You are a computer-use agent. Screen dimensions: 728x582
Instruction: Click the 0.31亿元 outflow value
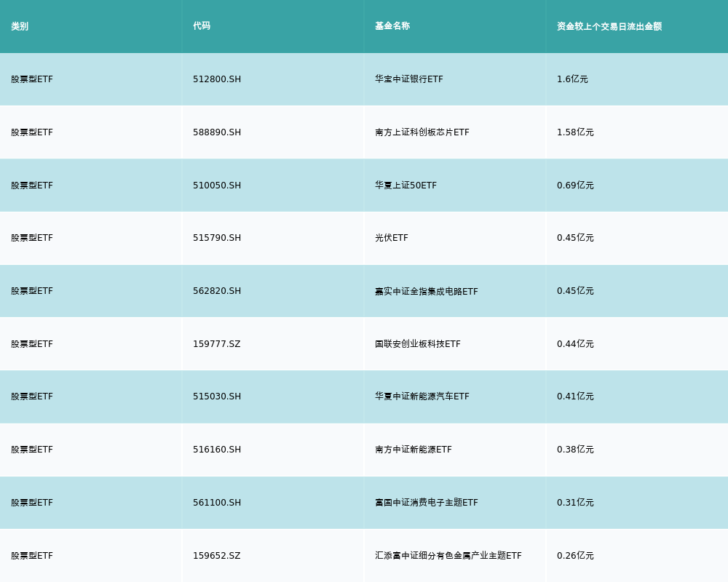575,503
